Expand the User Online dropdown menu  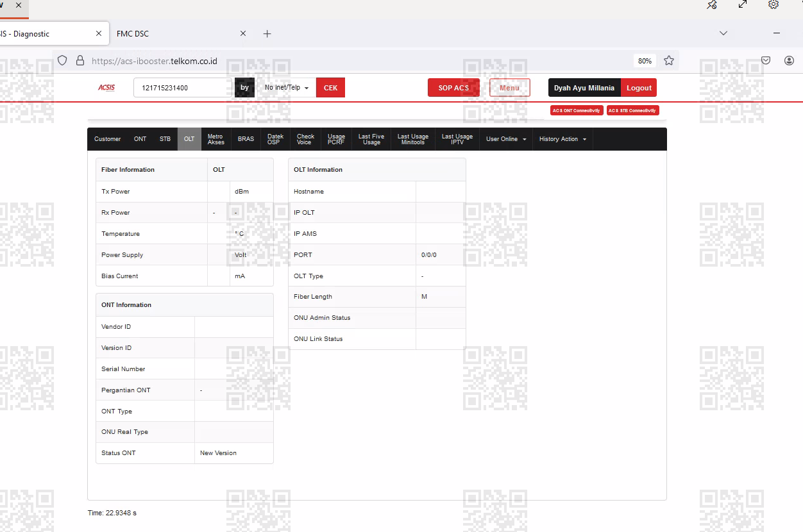tap(506, 139)
